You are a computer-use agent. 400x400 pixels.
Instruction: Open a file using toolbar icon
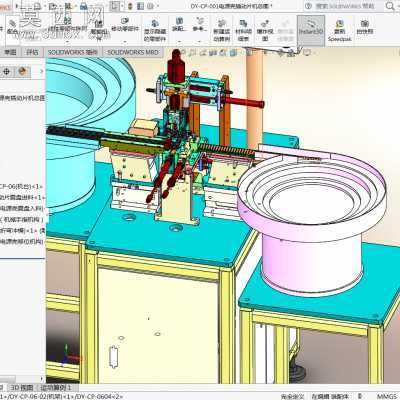(x=52, y=6)
